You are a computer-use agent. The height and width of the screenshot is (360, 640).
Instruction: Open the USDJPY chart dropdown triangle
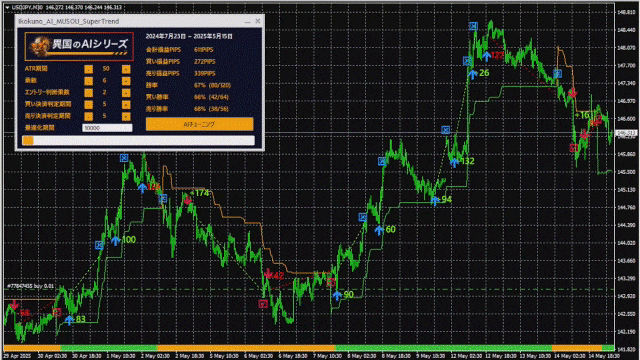[7, 7]
